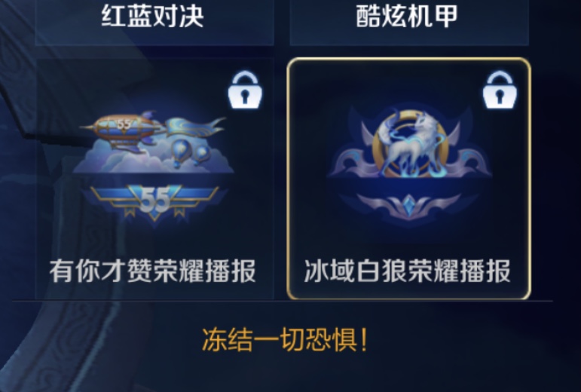
Task: Click the hot air balloons in clouds
Action: (190, 152)
